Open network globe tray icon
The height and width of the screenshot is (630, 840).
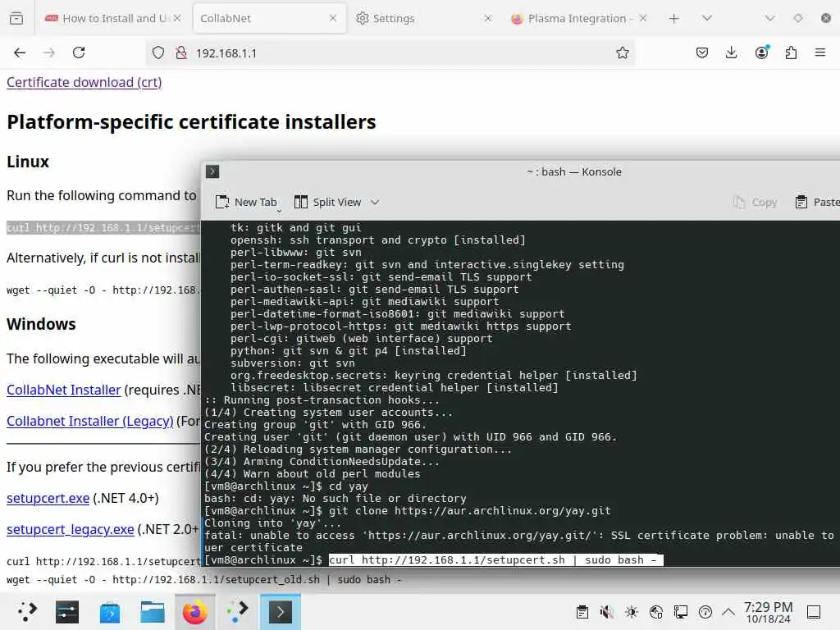click(x=656, y=612)
